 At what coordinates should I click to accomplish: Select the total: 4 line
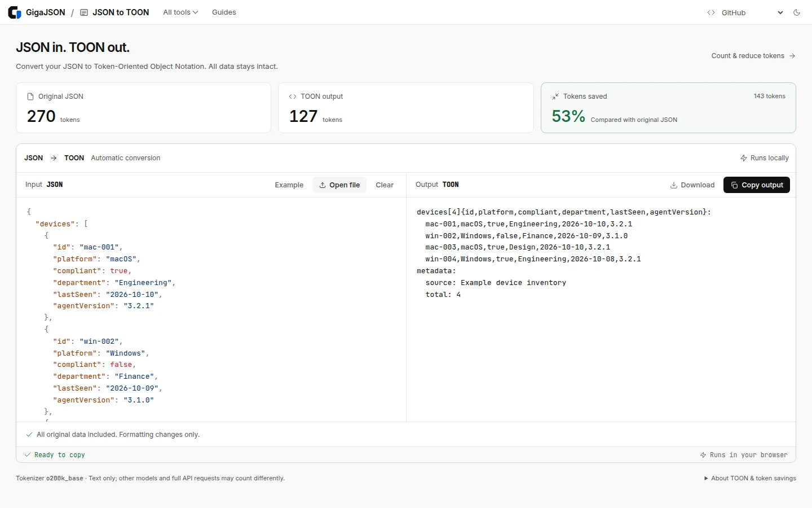coord(443,295)
